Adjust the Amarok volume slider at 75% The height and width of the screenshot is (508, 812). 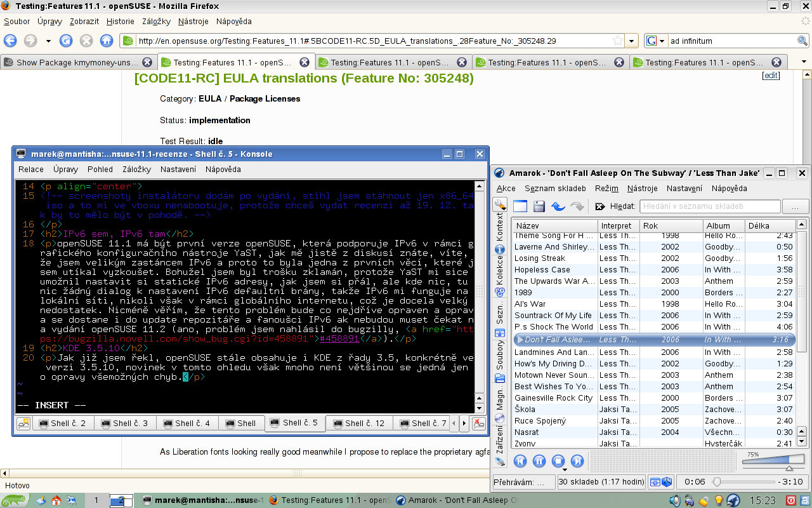(x=774, y=462)
